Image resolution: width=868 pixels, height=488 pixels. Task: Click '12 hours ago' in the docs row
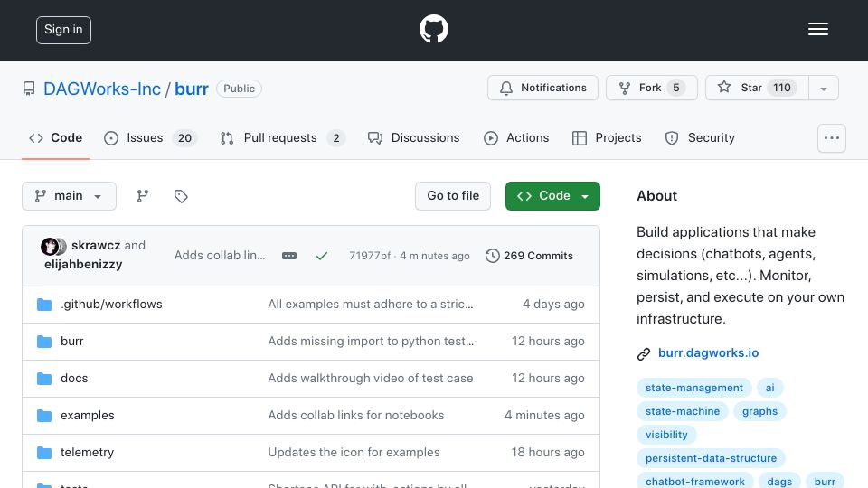[x=548, y=379]
